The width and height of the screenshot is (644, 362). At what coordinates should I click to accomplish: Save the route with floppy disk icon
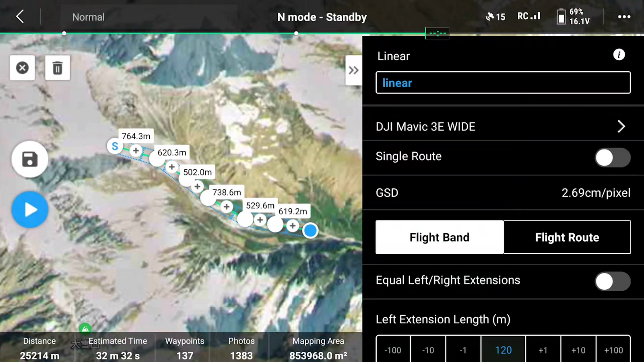click(x=30, y=159)
